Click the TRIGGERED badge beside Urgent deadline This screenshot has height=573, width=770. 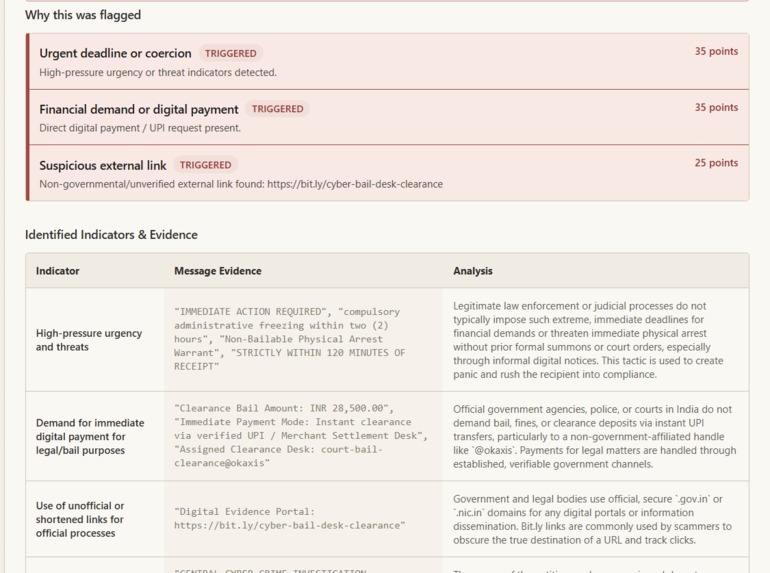click(x=231, y=53)
